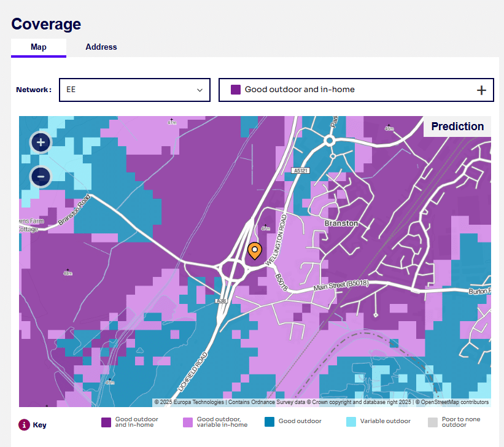
Task: Click the Poor to none outdoor swatch
Action: coord(433,422)
